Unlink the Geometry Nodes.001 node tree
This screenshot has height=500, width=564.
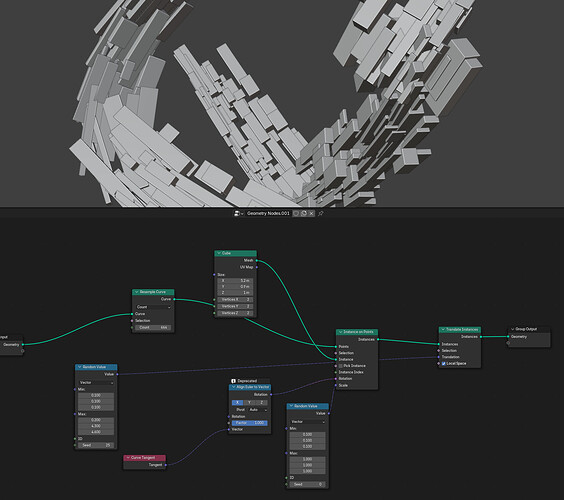(x=311, y=213)
